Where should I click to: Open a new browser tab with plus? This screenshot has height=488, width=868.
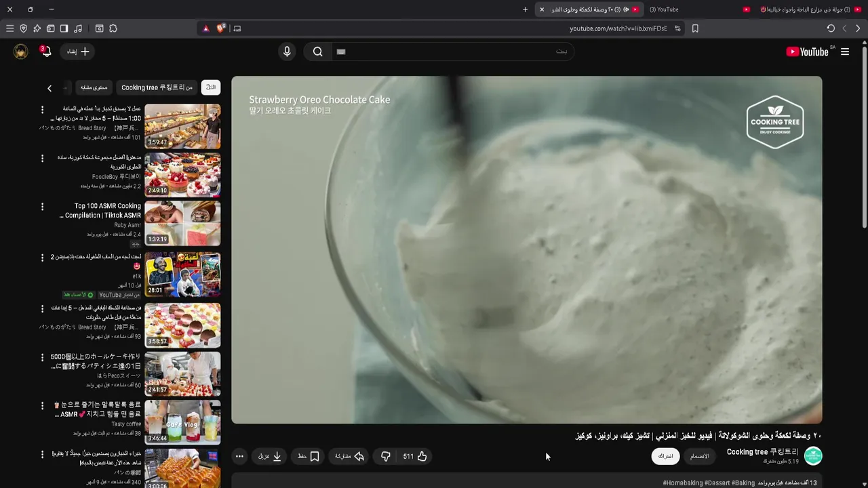tap(525, 9)
